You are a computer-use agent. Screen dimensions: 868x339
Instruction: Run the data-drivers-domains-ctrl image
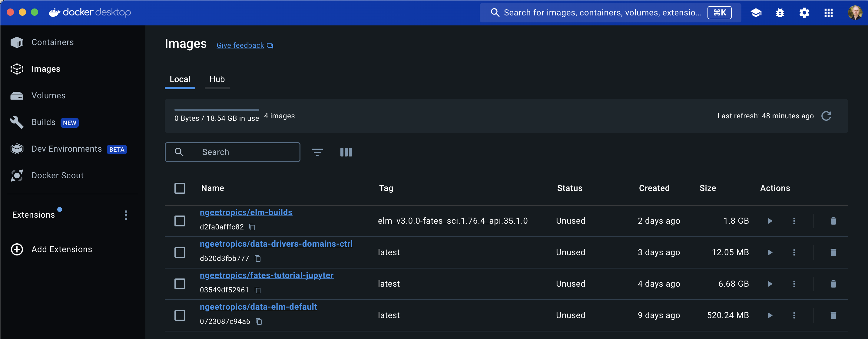770,252
